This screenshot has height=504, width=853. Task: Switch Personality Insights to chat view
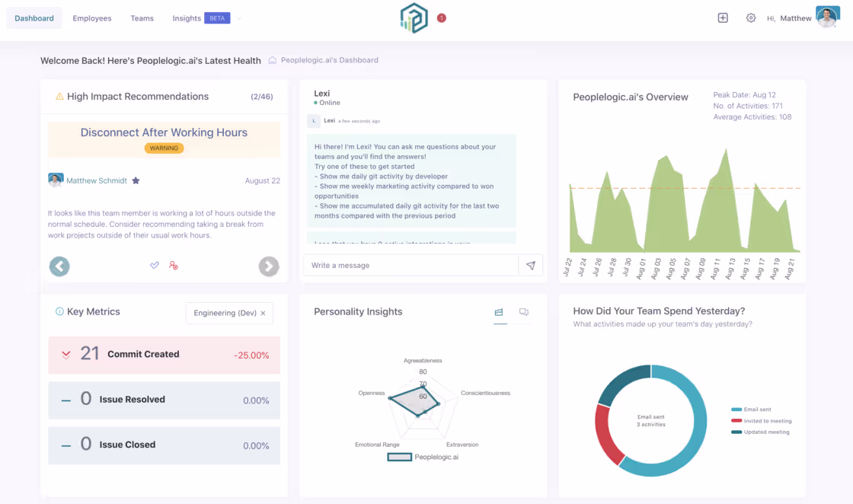coord(524,312)
